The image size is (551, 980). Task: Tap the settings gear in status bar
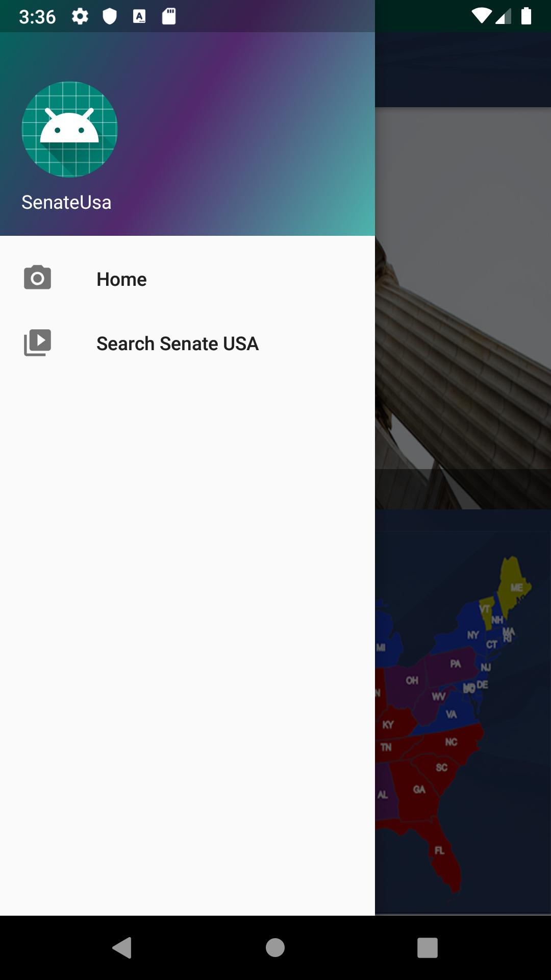click(80, 16)
